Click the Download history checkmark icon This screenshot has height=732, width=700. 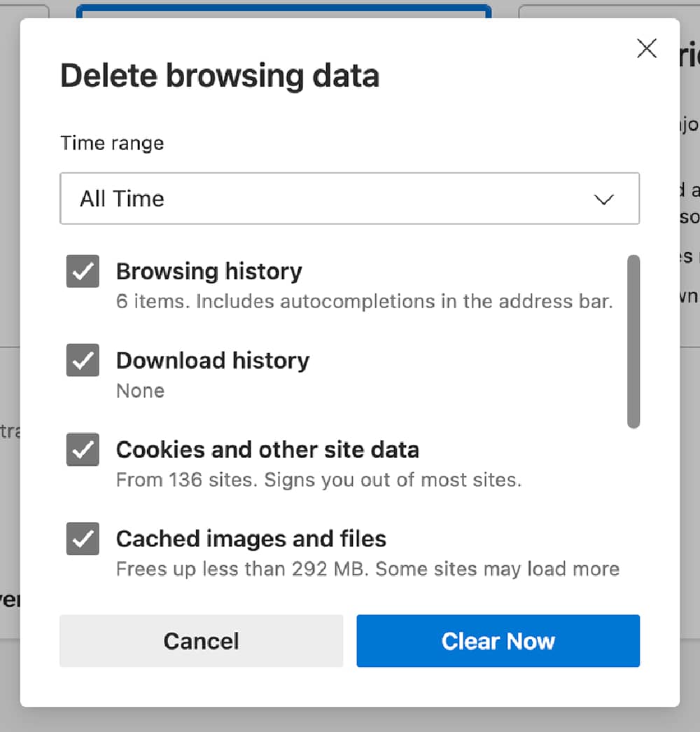point(82,360)
